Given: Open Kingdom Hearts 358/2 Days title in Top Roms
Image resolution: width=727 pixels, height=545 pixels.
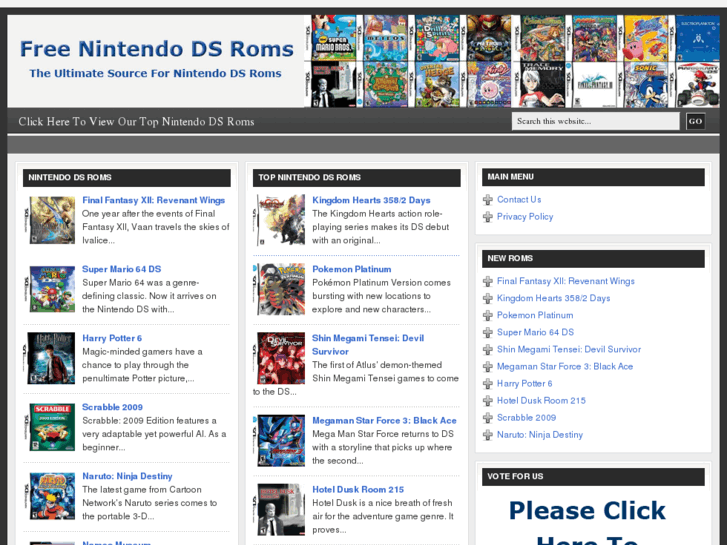Looking at the screenshot, I should 371,200.
